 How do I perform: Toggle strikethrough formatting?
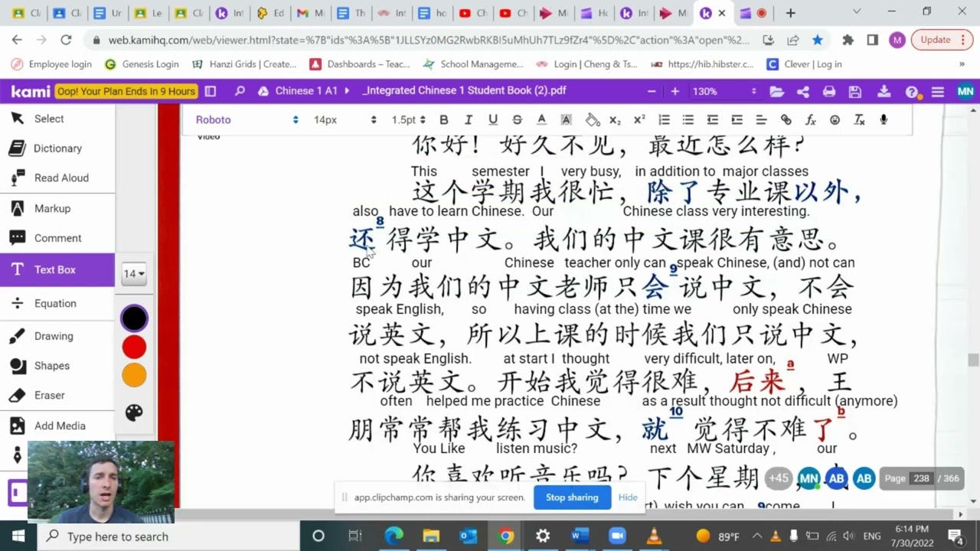coord(517,120)
